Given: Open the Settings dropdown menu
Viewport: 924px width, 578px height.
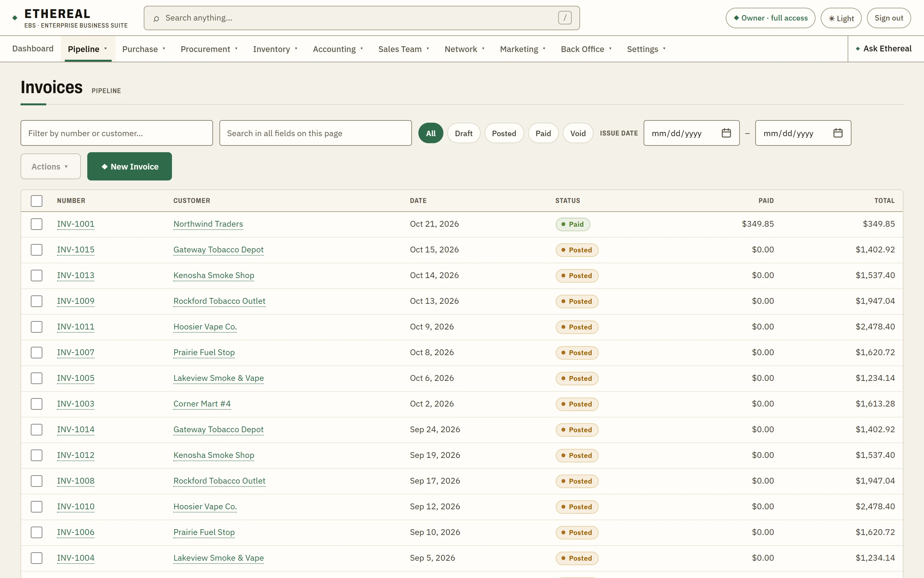Looking at the screenshot, I should tap(646, 49).
